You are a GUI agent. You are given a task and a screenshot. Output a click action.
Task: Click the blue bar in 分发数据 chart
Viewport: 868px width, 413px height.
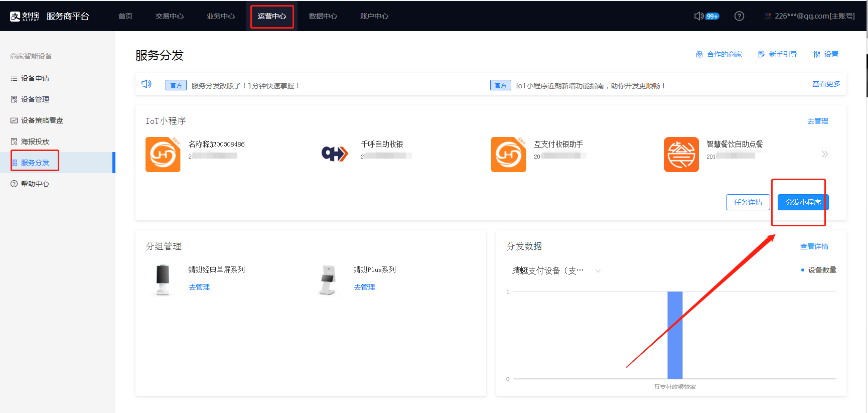(x=675, y=335)
